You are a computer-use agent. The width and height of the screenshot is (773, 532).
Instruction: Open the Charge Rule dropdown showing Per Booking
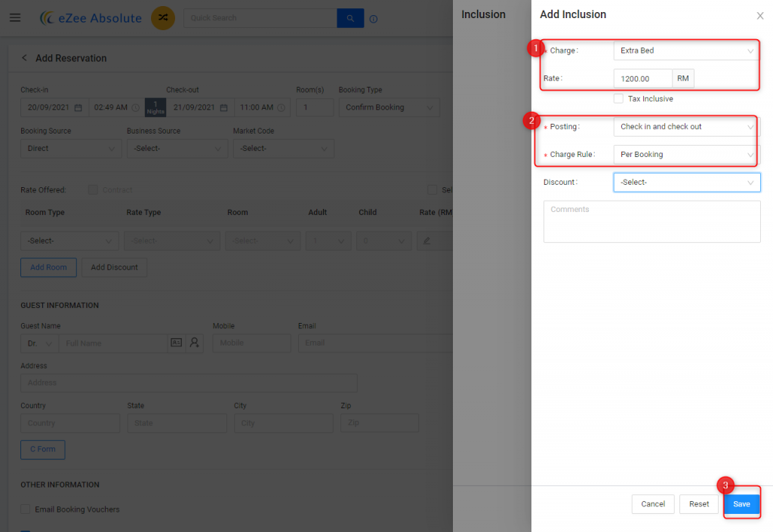click(x=686, y=154)
